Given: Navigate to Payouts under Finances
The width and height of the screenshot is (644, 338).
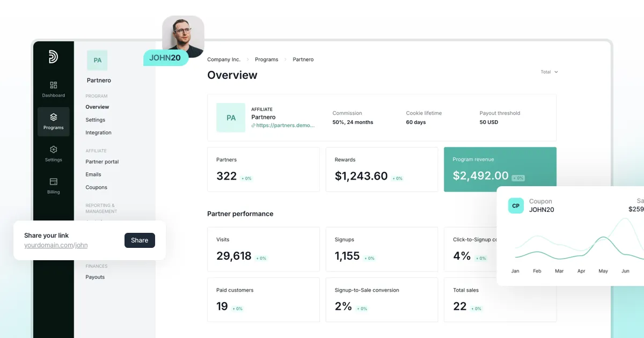Looking at the screenshot, I should click(x=94, y=277).
